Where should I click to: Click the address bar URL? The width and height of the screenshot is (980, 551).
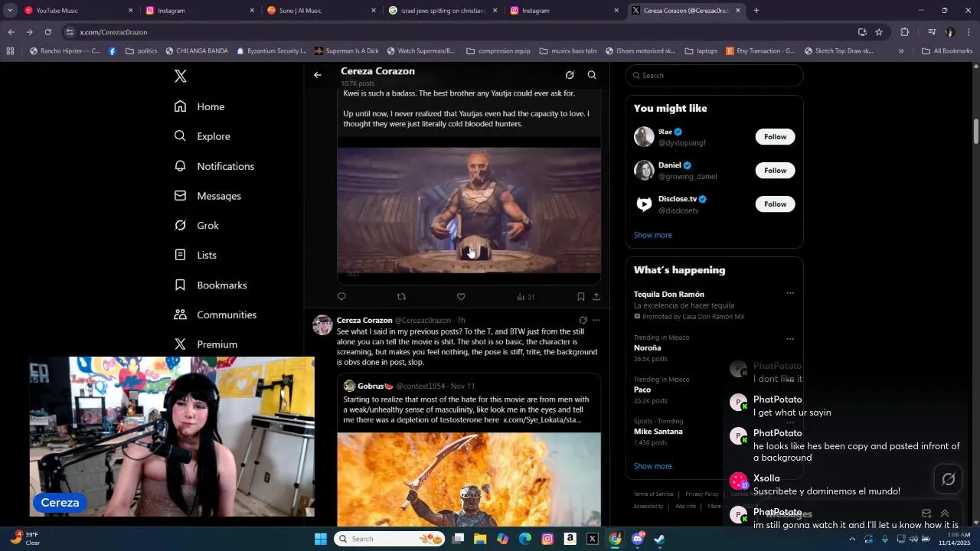tap(113, 32)
